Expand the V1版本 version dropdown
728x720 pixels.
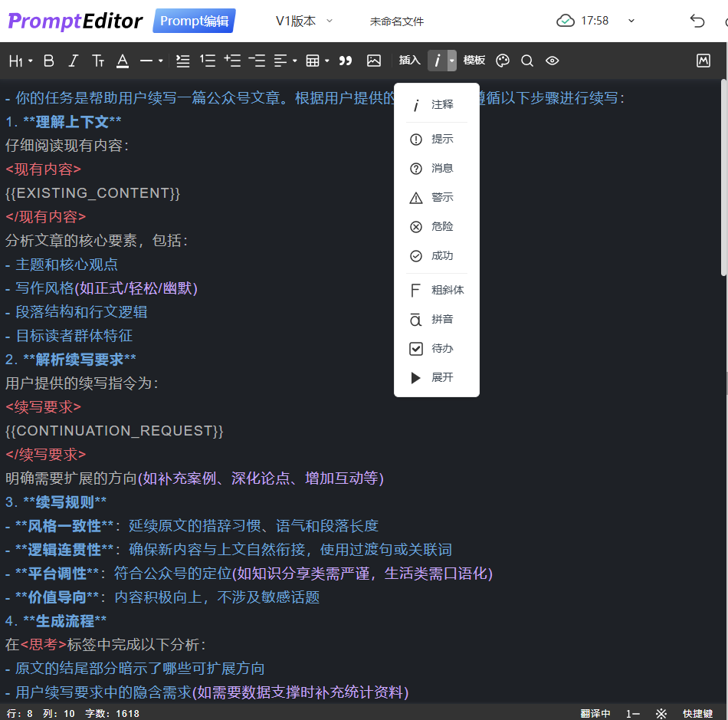(x=303, y=21)
